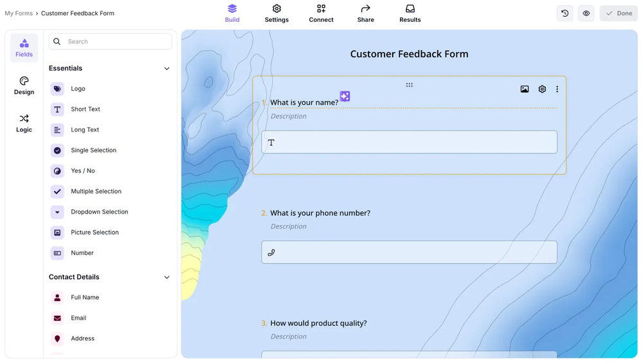Collapse the Contact Details section

[x=167, y=278]
